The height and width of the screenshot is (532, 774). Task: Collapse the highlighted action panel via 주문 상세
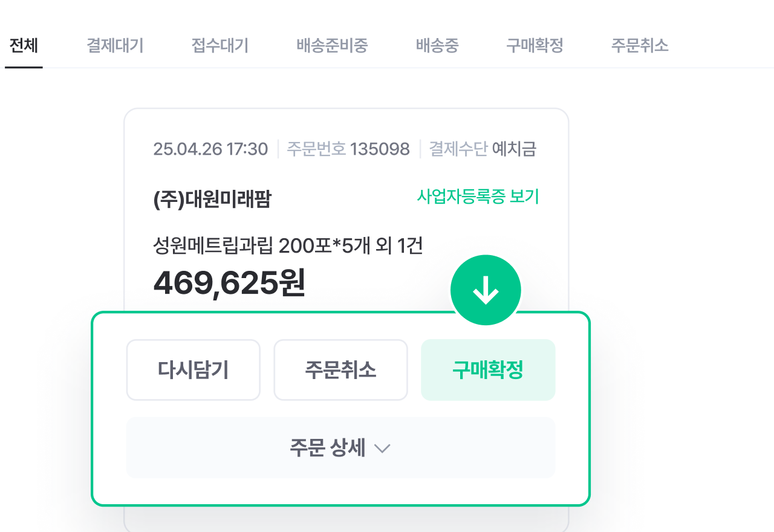[340, 447]
